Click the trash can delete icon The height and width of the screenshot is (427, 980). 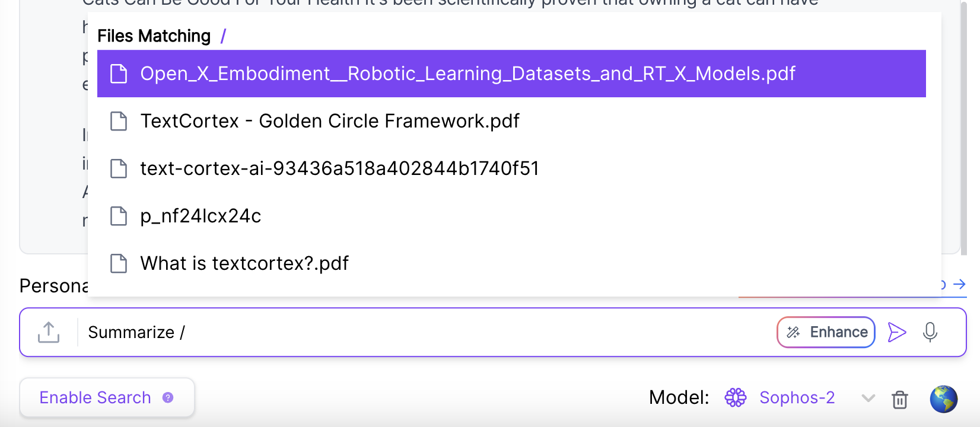(x=900, y=399)
